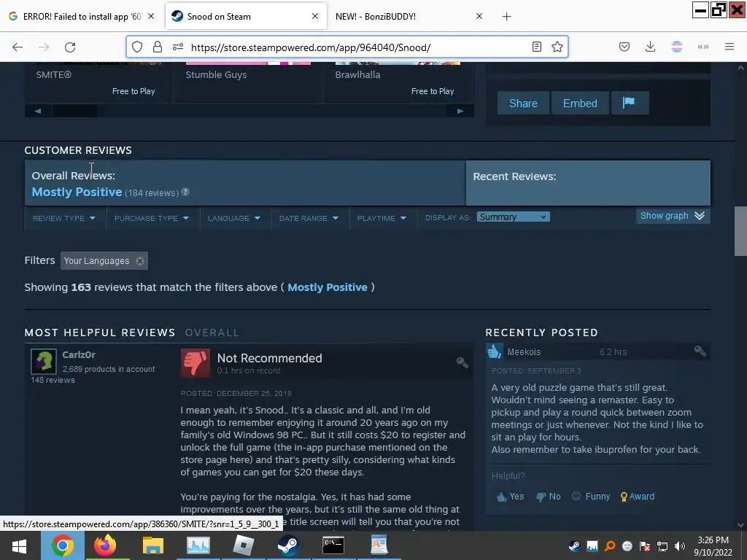The image size is (747, 560).
Task: Switch to the ERROR! Failed to install app tab
Action: point(82,16)
